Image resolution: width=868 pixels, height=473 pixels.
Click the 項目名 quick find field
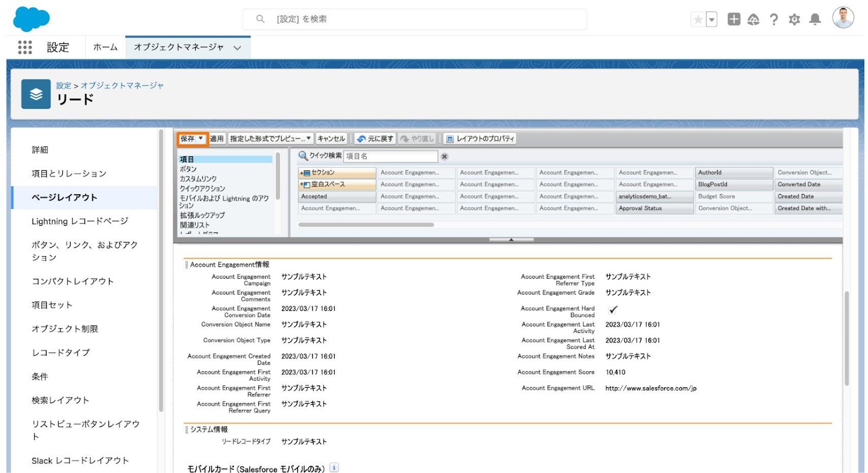(391, 156)
